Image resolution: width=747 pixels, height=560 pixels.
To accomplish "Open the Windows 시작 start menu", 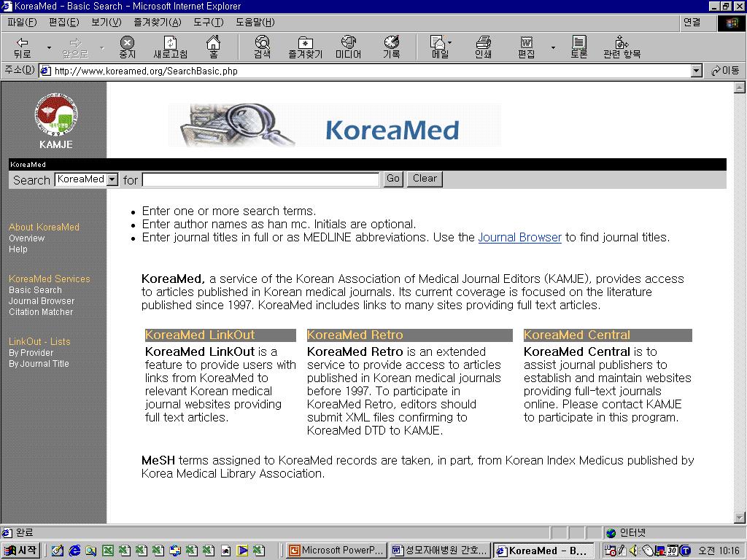I will (x=20, y=551).
